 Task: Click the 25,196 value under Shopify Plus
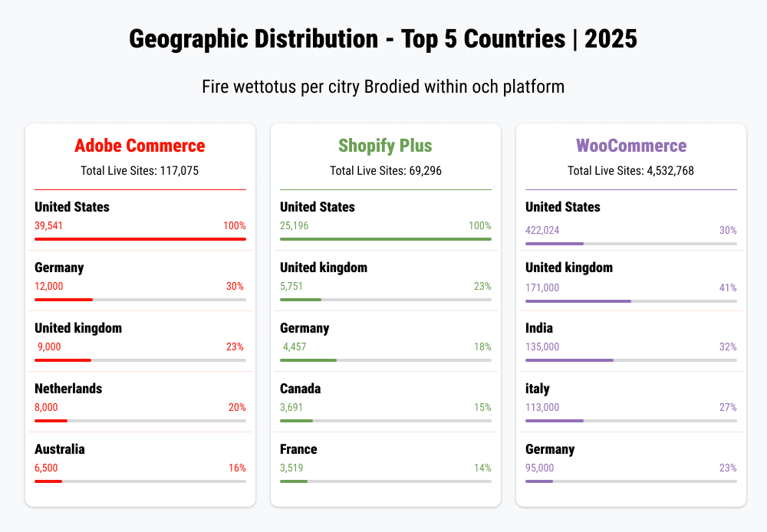[x=295, y=226]
